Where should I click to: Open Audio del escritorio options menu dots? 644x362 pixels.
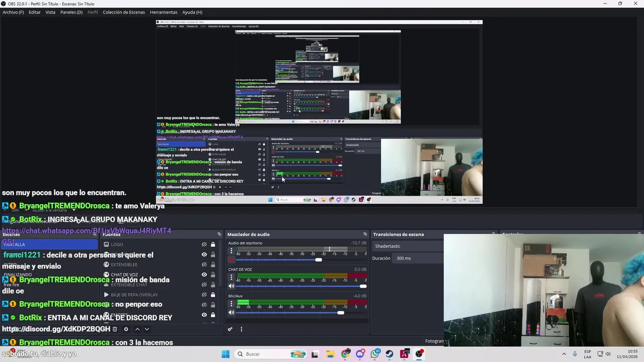(231, 251)
